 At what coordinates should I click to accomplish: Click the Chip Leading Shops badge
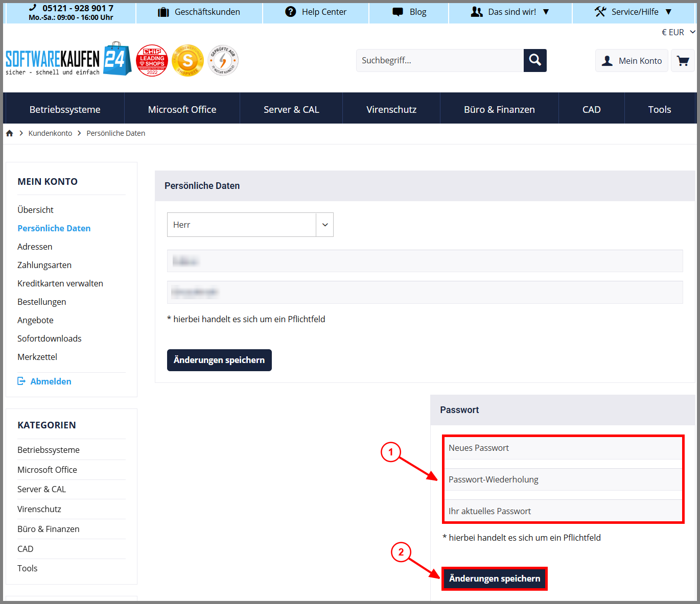tap(152, 60)
